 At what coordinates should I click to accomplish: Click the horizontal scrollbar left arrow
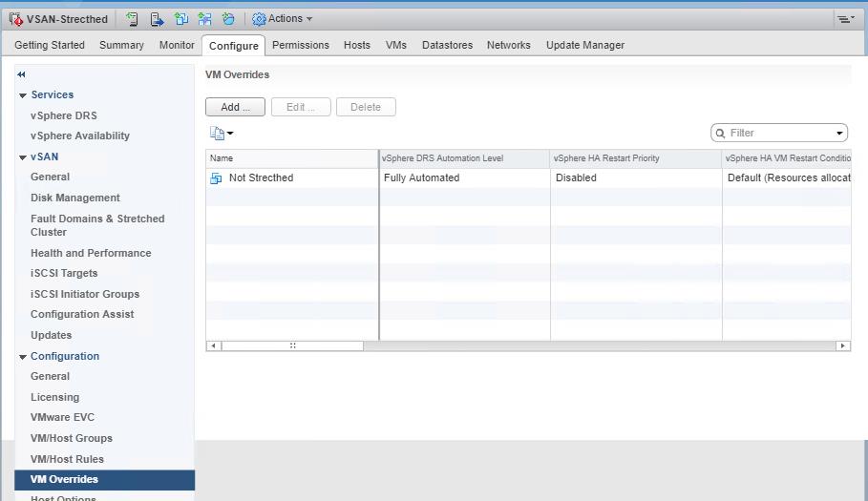coord(213,345)
